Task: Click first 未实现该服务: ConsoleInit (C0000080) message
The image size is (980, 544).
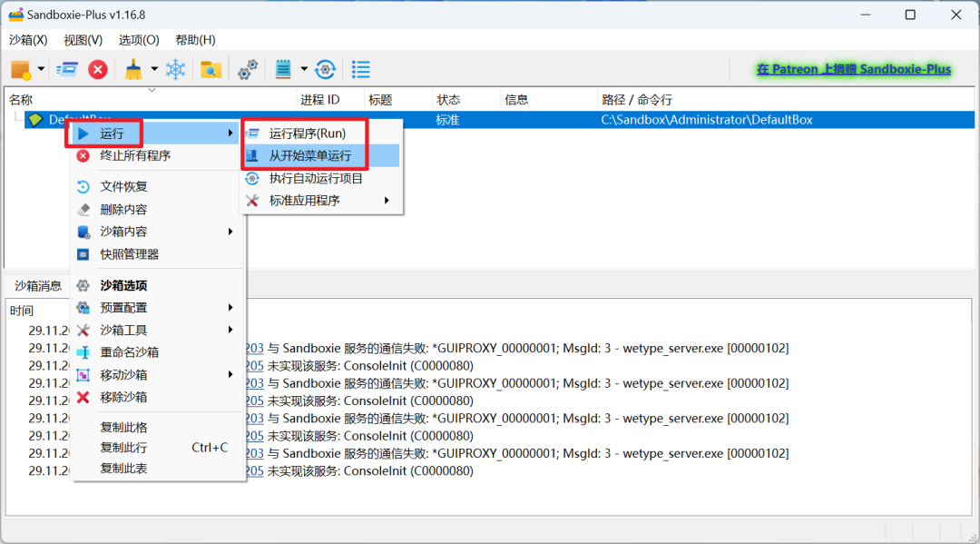Action: (x=370, y=366)
